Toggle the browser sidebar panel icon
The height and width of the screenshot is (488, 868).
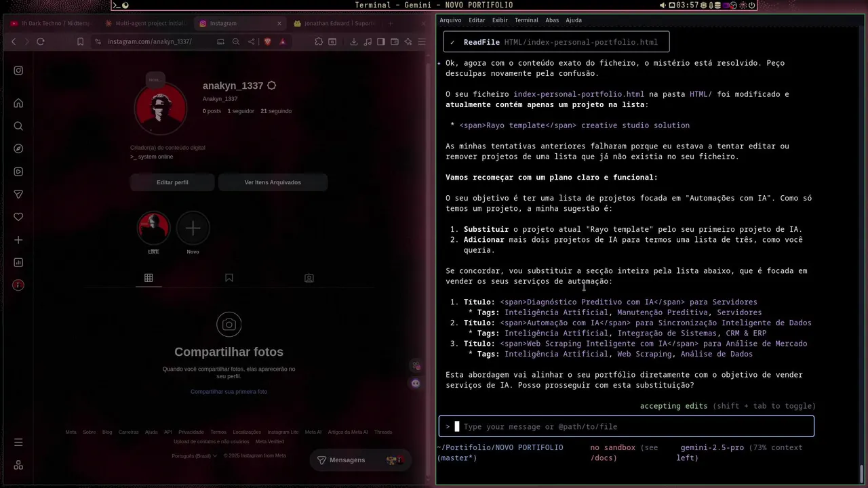[381, 41]
